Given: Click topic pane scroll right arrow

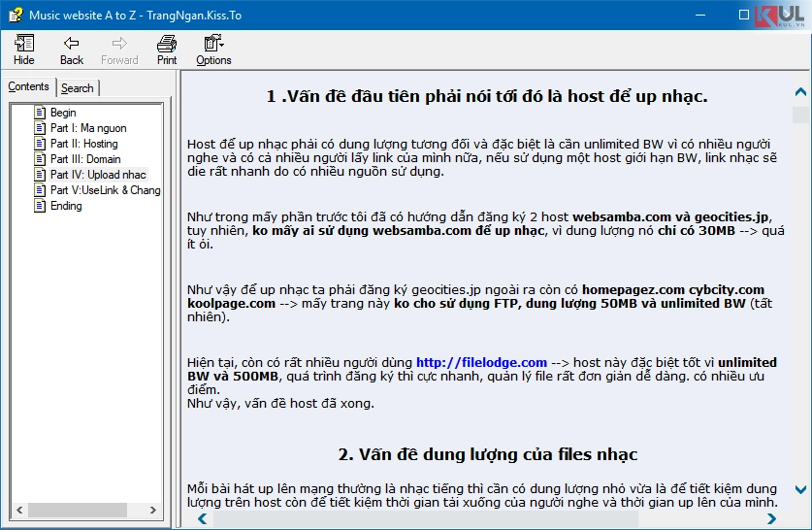Looking at the screenshot, I should 771,518.
